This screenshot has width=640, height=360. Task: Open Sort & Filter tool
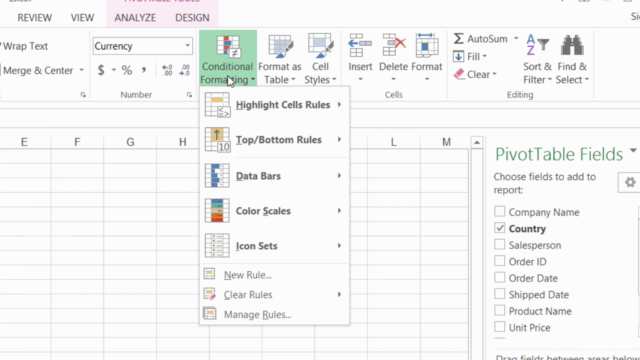[537, 58]
